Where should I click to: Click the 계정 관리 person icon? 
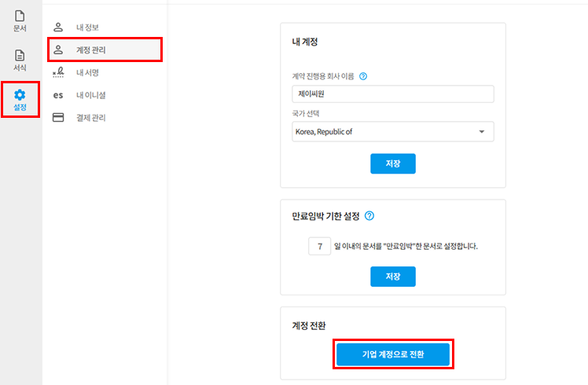(57, 50)
